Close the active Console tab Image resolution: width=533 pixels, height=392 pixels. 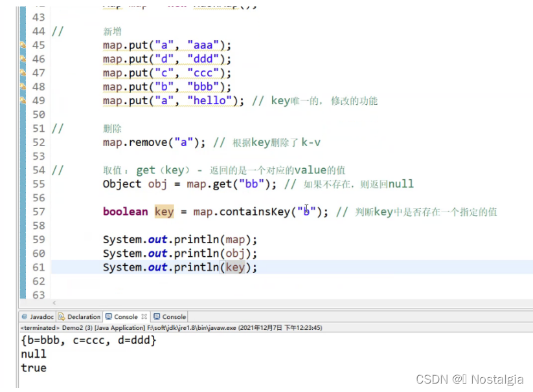[x=143, y=316]
